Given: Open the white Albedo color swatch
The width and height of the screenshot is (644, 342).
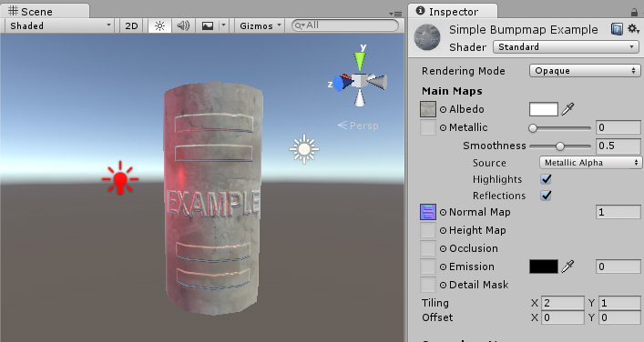Looking at the screenshot, I should [x=544, y=109].
